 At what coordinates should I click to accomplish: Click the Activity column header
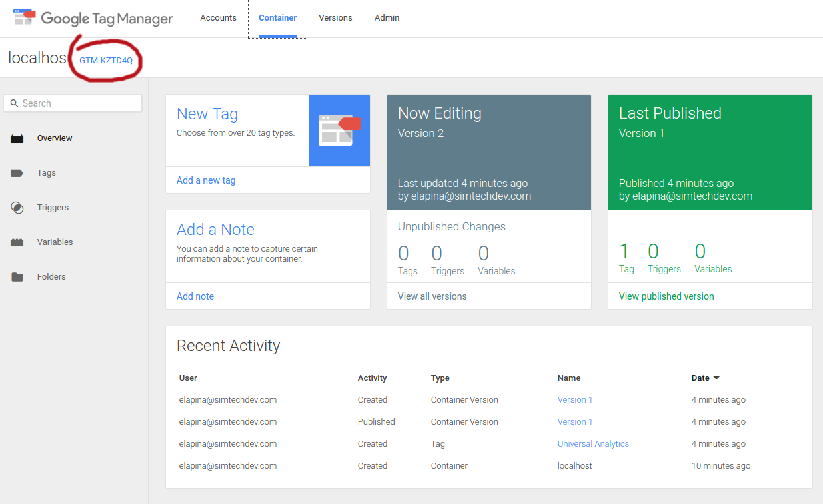[x=372, y=378]
